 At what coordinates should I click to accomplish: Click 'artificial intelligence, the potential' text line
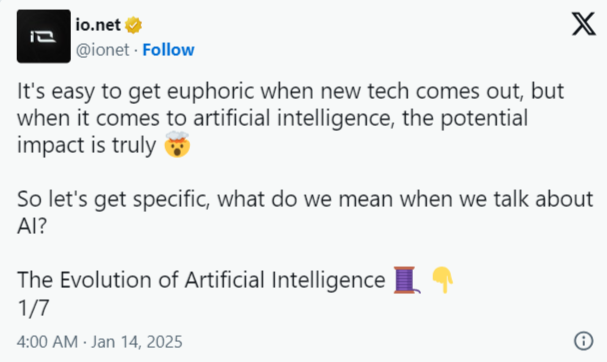(x=360, y=119)
